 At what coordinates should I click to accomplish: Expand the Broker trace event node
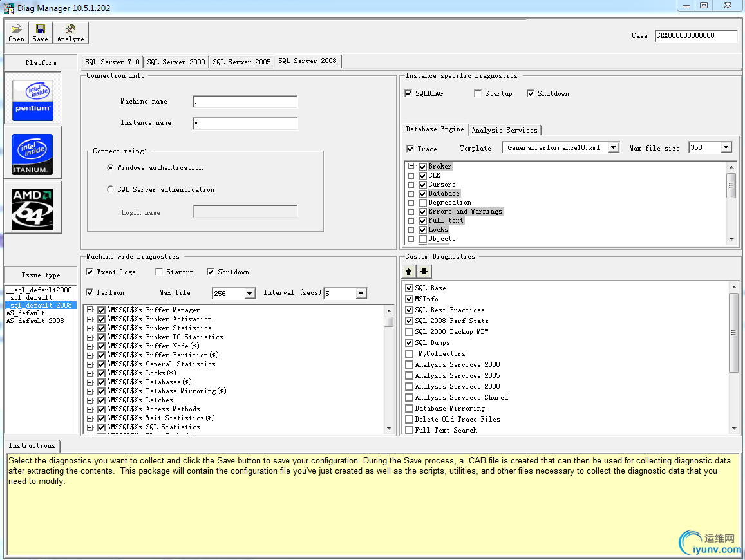pos(411,167)
